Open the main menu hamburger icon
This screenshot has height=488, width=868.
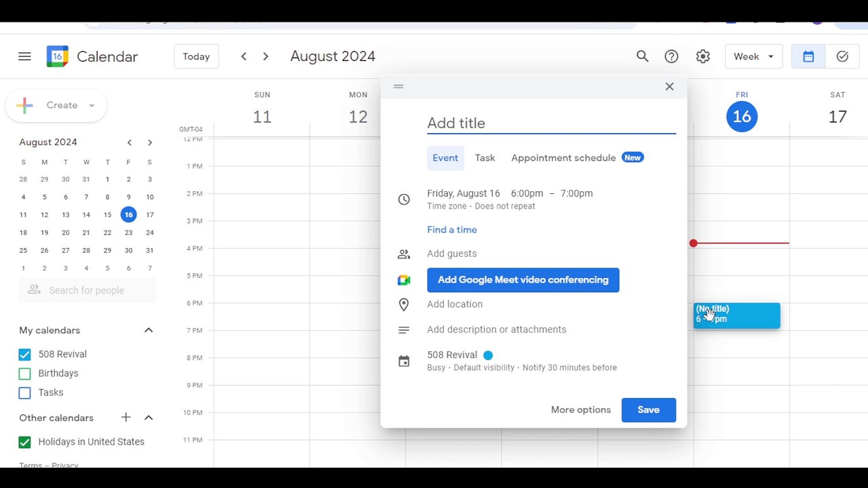click(x=24, y=56)
